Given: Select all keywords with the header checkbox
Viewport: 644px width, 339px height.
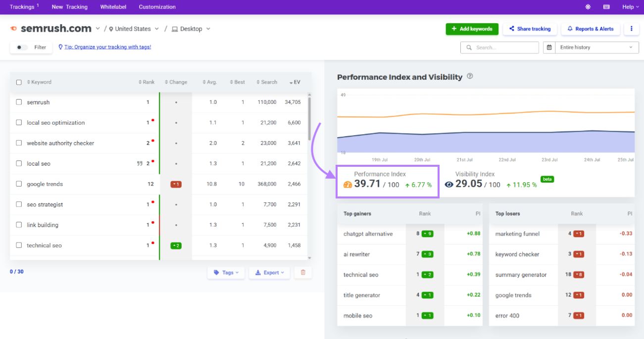Looking at the screenshot, I should pyautogui.click(x=19, y=82).
